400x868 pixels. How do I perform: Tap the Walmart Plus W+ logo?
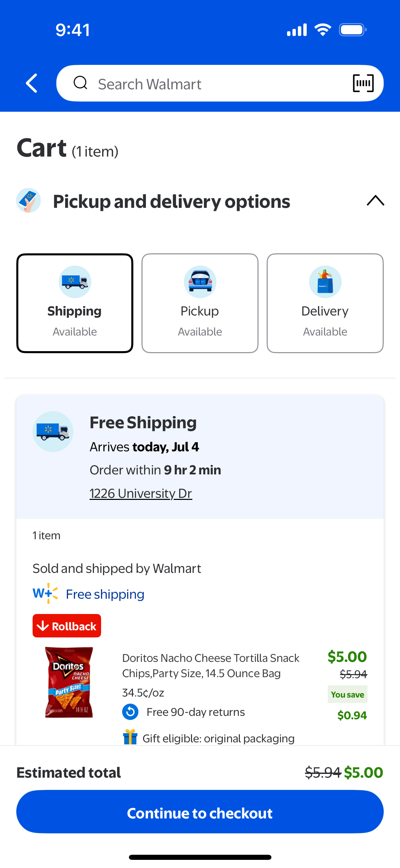coord(45,593)
